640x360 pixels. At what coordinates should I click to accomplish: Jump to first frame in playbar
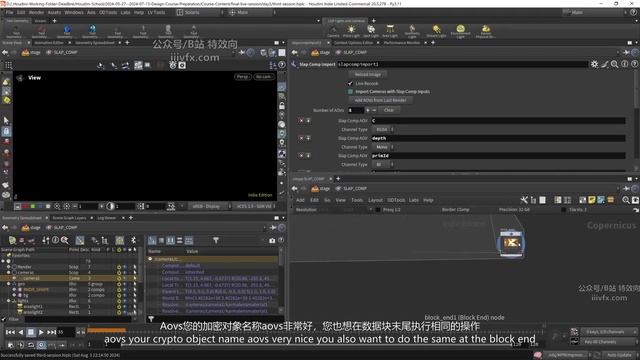point(10,332)
